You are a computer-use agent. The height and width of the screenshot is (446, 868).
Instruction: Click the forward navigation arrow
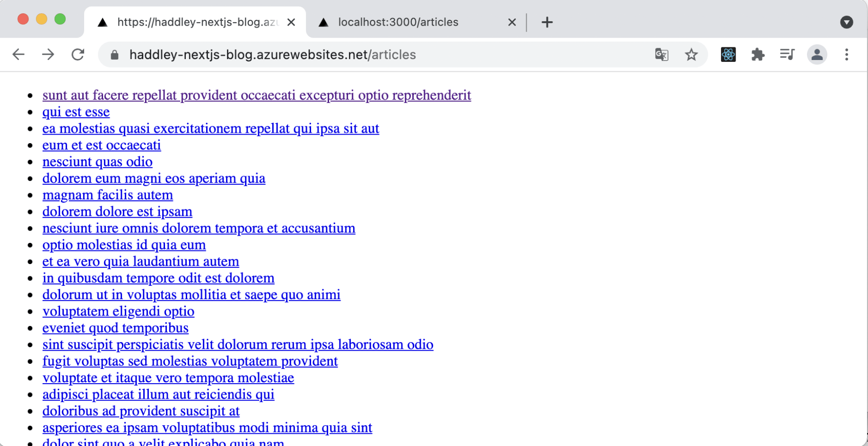48,55
